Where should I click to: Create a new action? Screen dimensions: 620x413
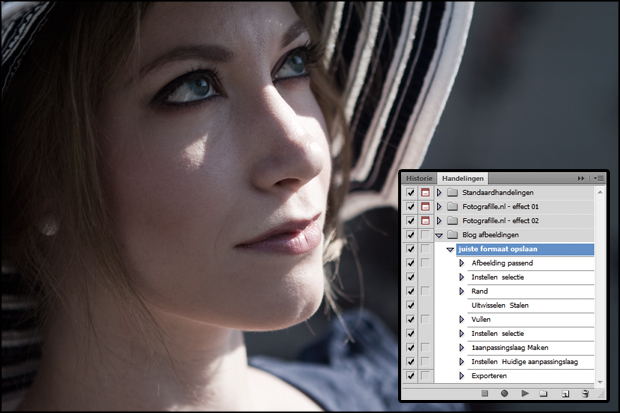565,394
